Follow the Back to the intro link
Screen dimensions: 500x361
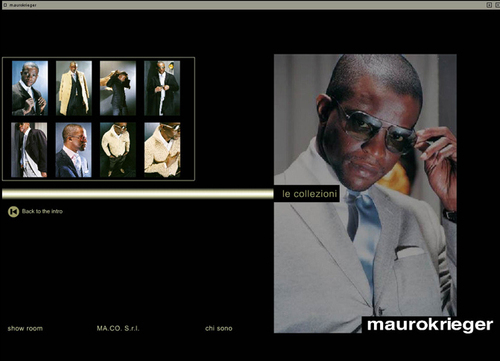tap(42, 211)
